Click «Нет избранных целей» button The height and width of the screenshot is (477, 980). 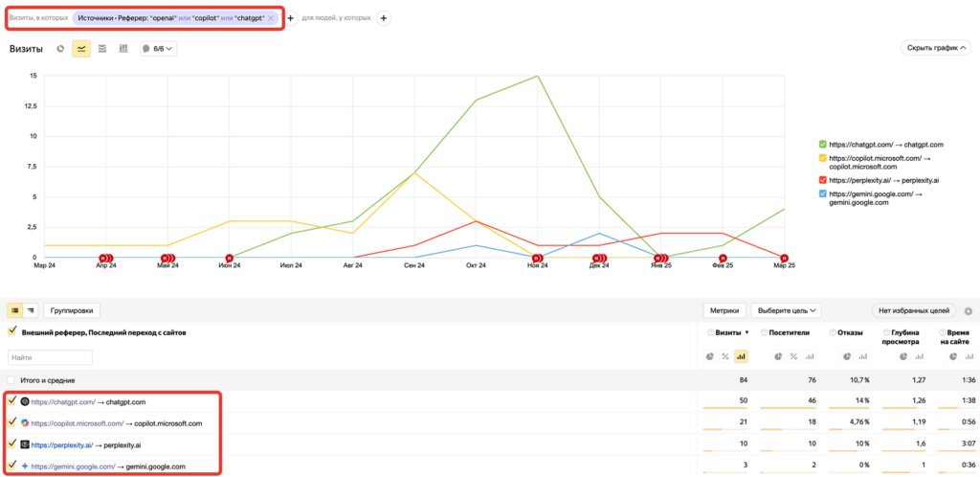click(x=914, y=310)
